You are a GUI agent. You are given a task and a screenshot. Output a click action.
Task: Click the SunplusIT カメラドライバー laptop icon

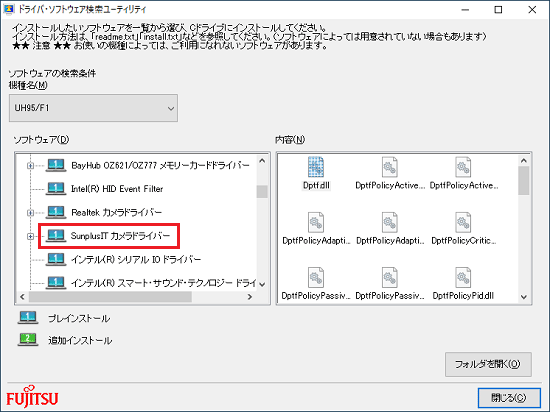point(56,236)
